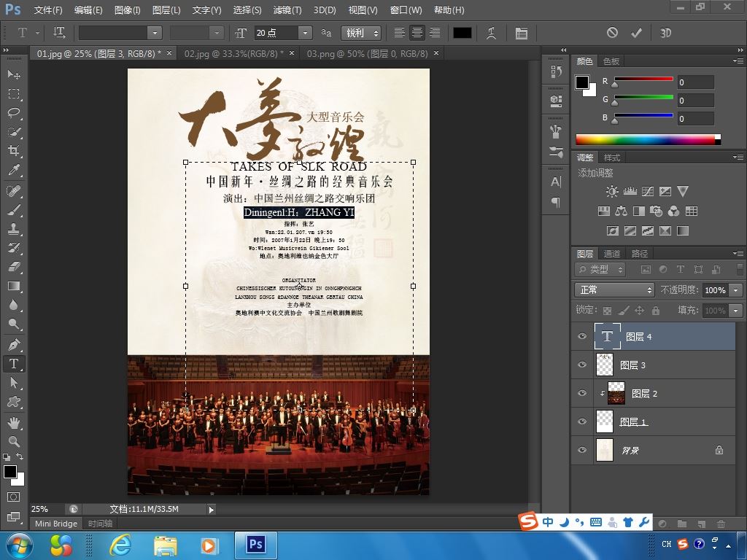The width and height of the screenshot is (747, 560).
Task: Toggle center-align text
Action: coord(417,33)
